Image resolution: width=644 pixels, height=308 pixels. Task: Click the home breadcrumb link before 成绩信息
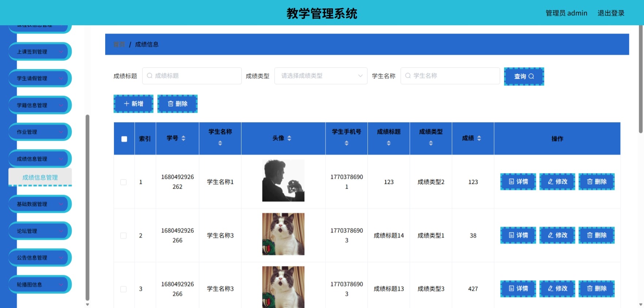[119, 45]
